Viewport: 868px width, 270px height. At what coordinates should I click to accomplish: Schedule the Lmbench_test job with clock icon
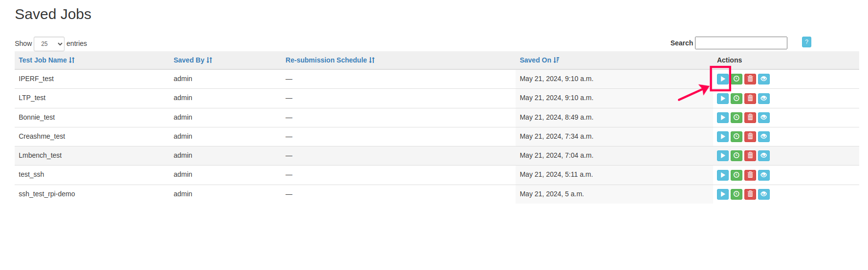click(x=736, y=156)
